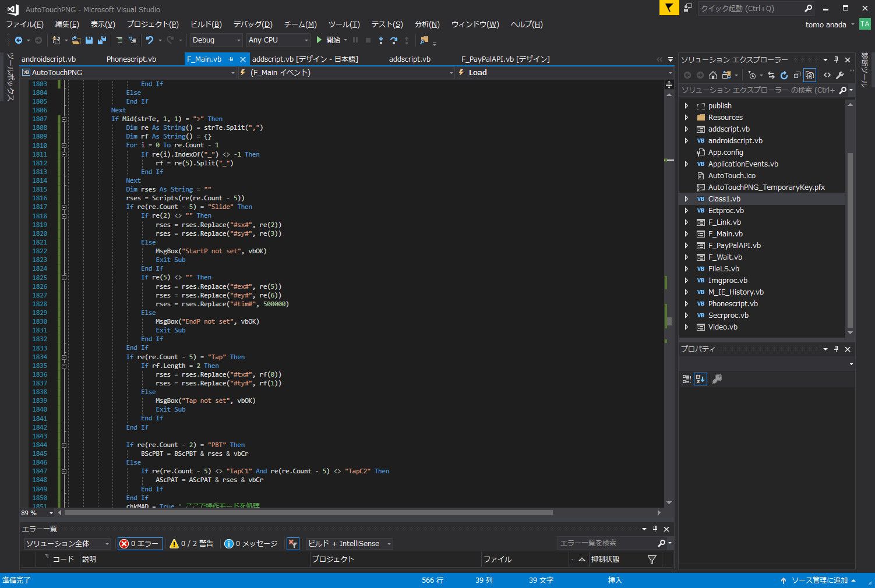Open the ツールボックス side tab
The image size is (875, 588).
coord(10,77)
